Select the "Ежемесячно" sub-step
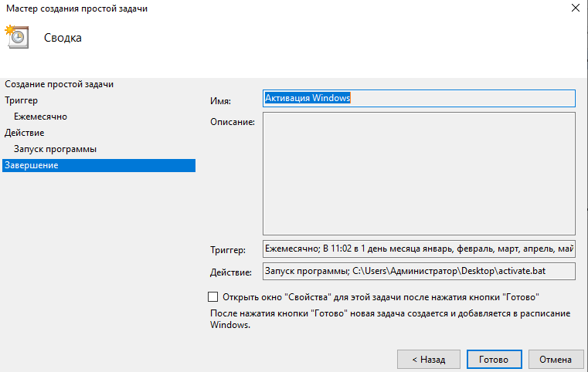This screenshot has height=372, width=588. tap(40, 117)
